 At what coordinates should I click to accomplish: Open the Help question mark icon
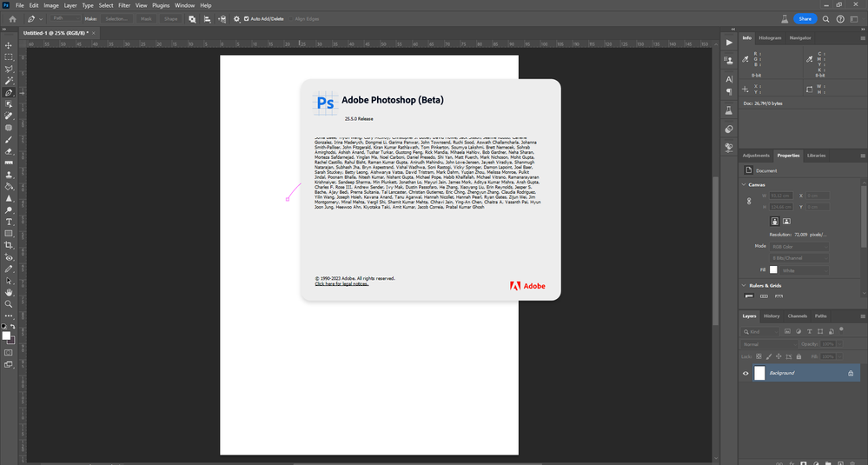840,19
